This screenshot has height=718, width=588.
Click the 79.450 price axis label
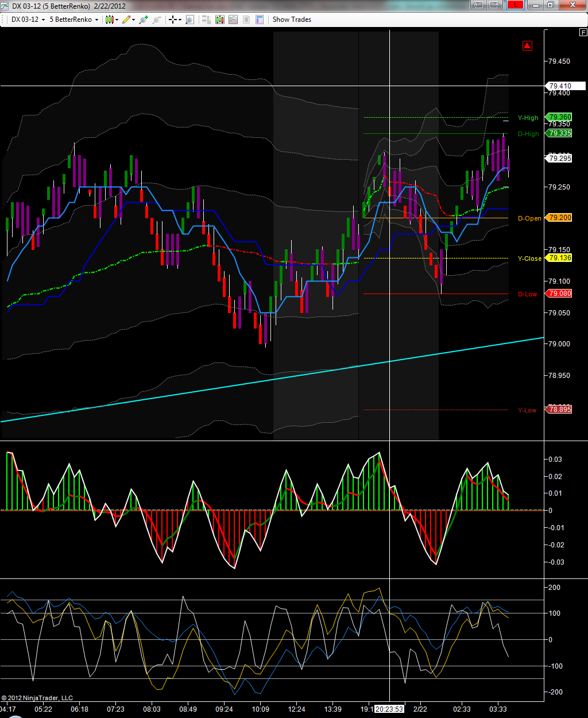pyautogui.click(x=559, y=61)
